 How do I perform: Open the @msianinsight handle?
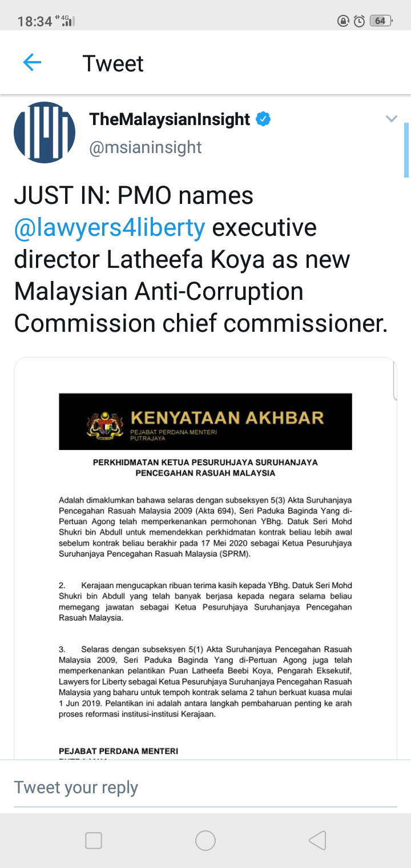coord(146,147)
